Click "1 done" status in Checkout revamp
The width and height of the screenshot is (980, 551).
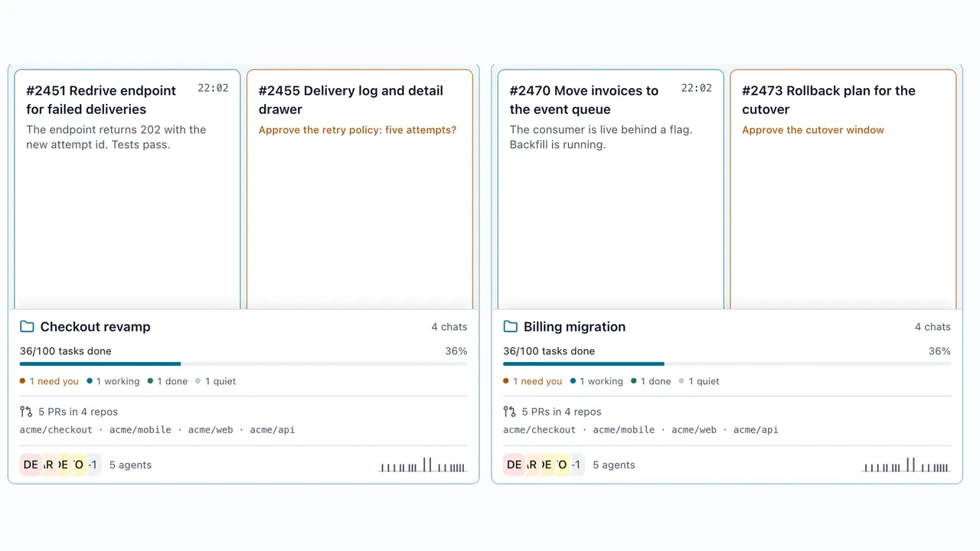168,381
